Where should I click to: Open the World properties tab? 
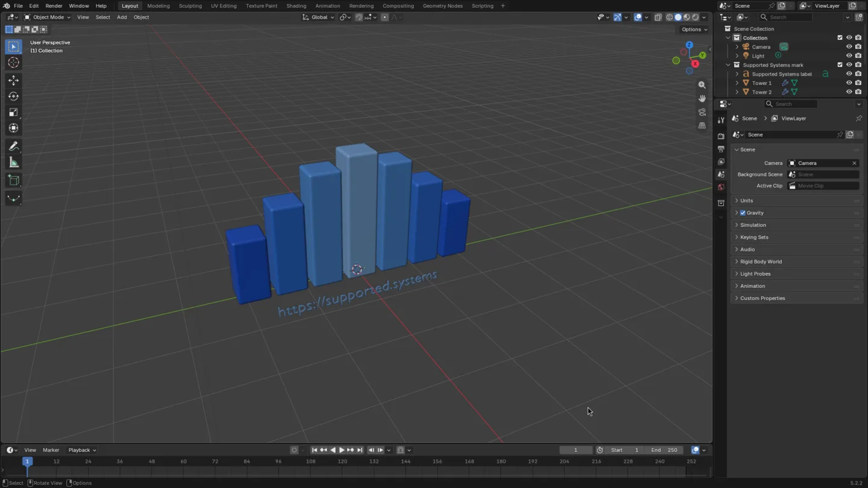721,187
